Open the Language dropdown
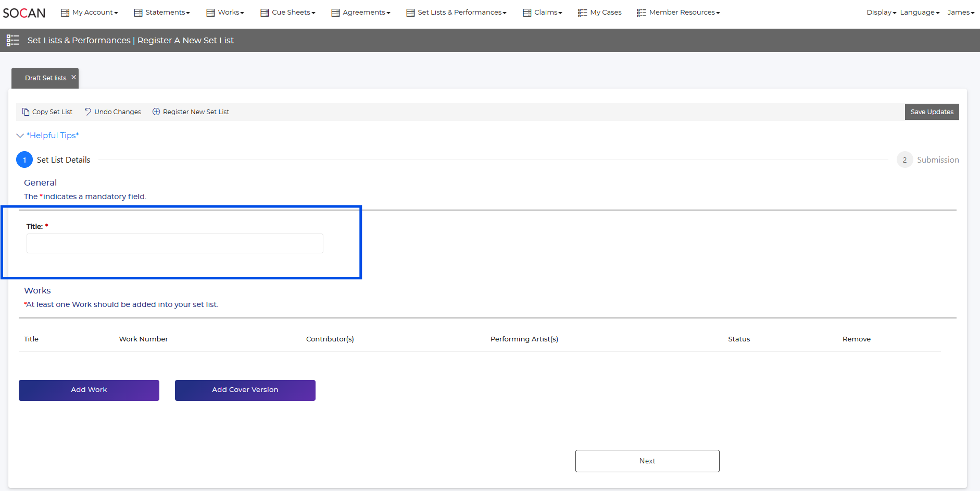Viewport: 980px width, 491px height. coord(919,13)
